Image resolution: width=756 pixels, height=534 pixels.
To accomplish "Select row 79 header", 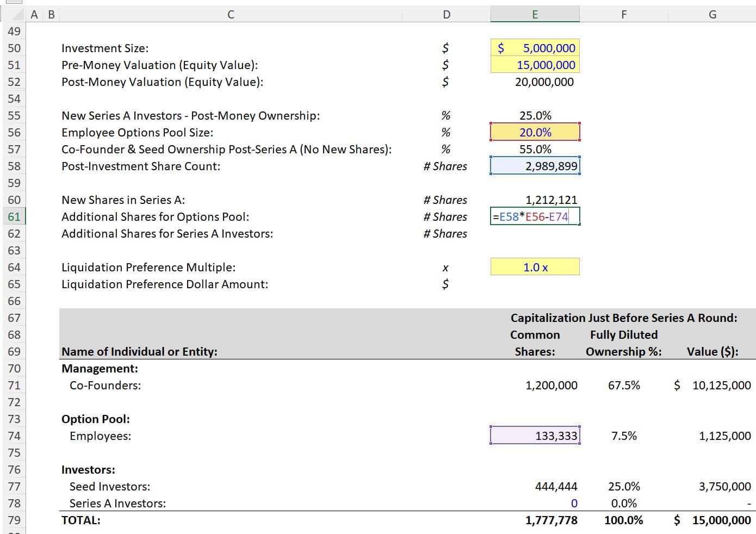I will 15,520.
